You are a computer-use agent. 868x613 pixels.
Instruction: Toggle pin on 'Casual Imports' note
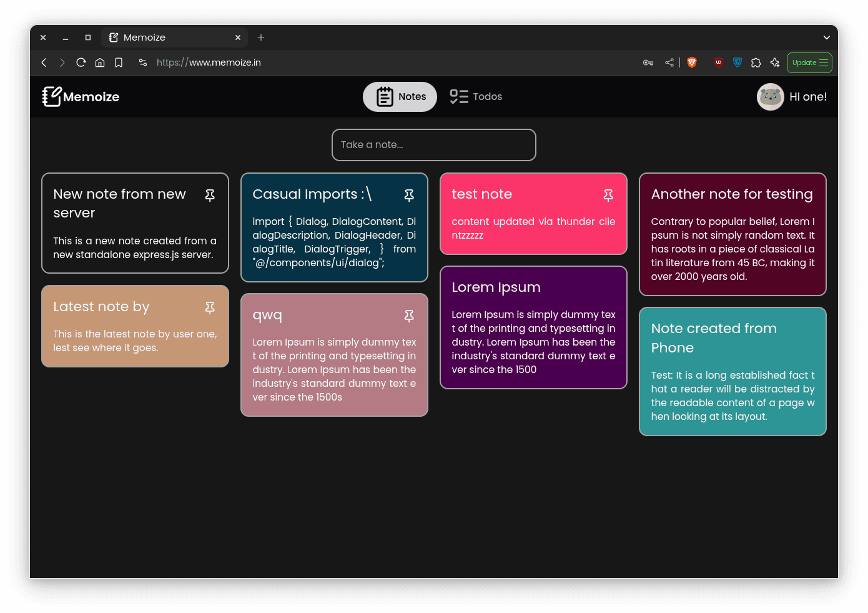[x=409, y=196]
